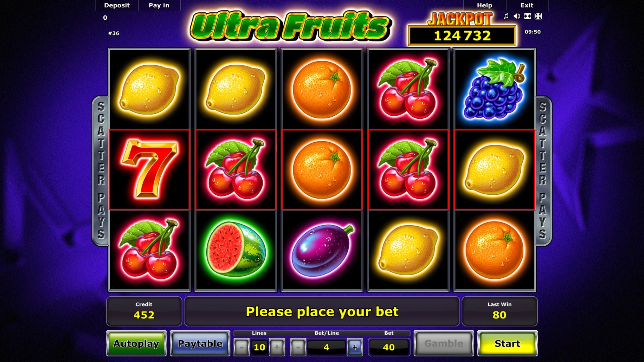This screenshot has height=362, width=644.
Task: Open the Deposit menu item
Action: coord(117,5)
